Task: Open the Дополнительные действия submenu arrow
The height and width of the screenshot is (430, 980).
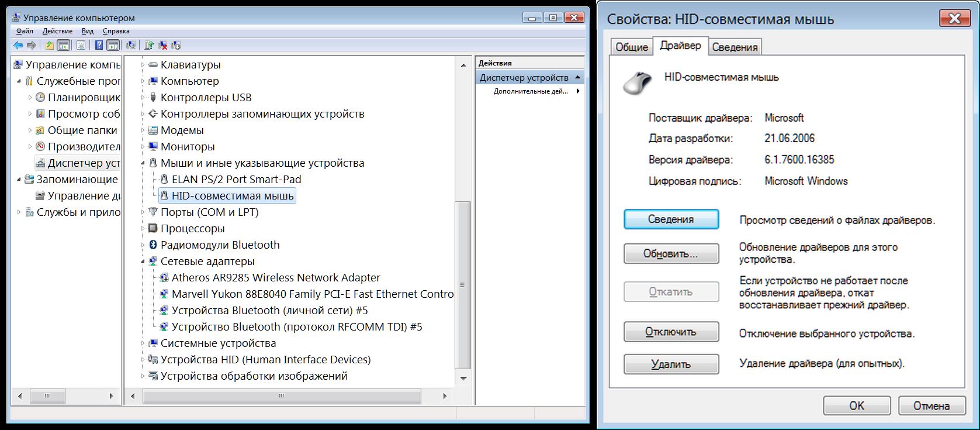Action: (578, 91)
